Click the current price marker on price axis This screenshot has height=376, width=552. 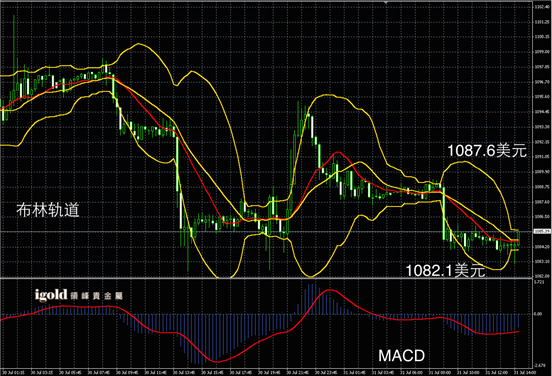tap(542, 231)
